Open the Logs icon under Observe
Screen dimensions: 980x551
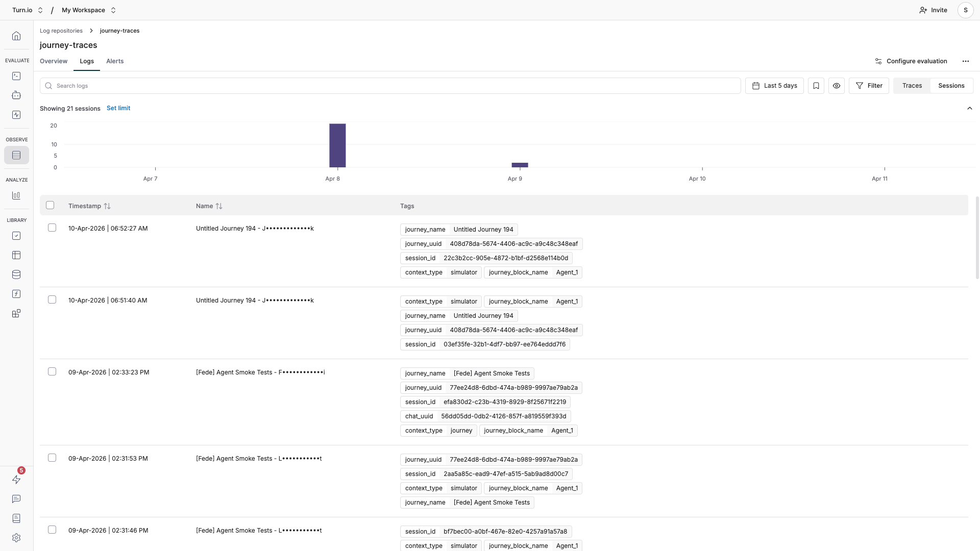(16, 155)
